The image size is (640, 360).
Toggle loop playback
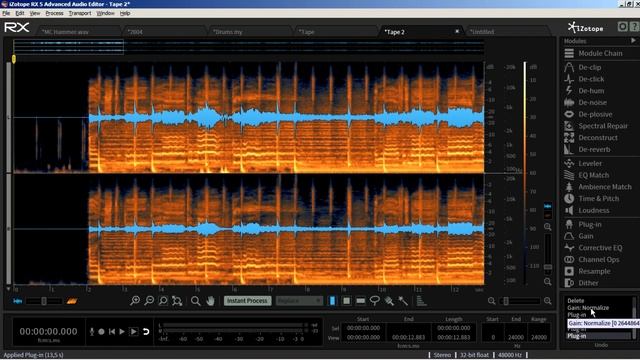point(146,331)
